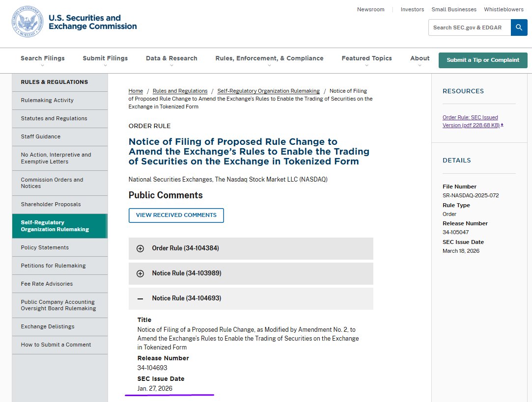Open the Investors link
The image size is (532, 402).
(x=412, y=9)
